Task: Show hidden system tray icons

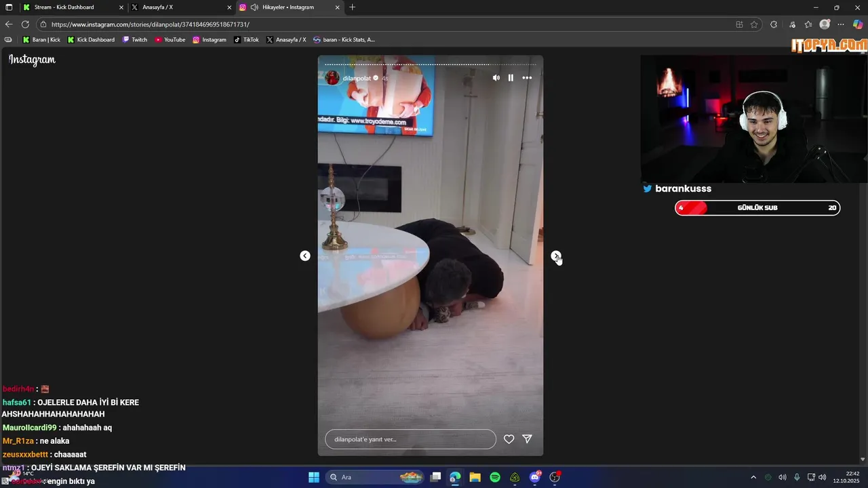Action: 753,477
